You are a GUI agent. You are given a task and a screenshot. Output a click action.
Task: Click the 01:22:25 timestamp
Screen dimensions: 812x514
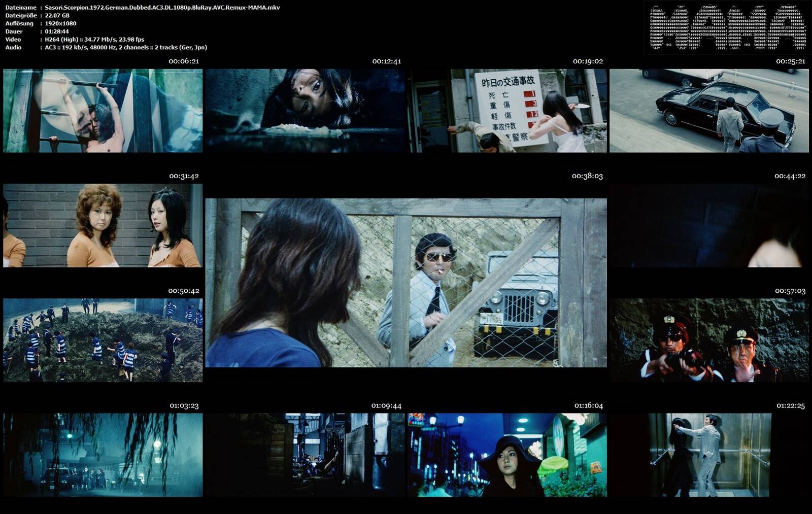[x=791, y=405]
